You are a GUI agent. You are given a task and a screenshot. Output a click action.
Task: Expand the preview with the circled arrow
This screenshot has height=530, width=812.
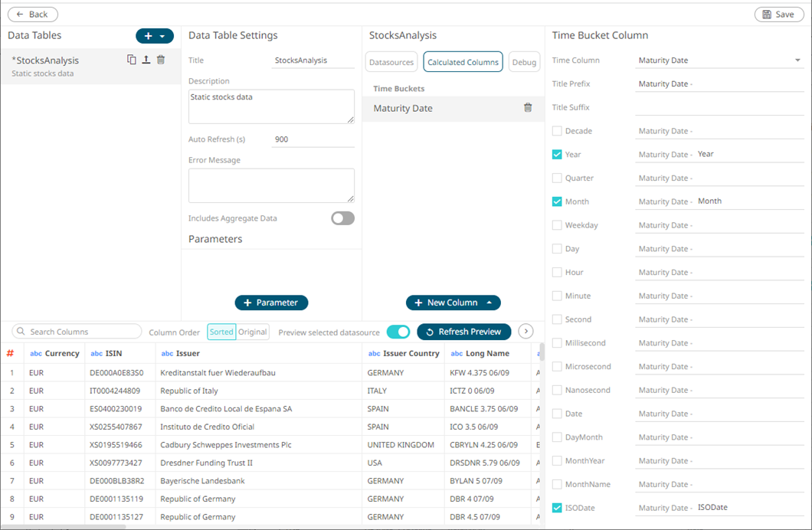click(x=526, y=331)
